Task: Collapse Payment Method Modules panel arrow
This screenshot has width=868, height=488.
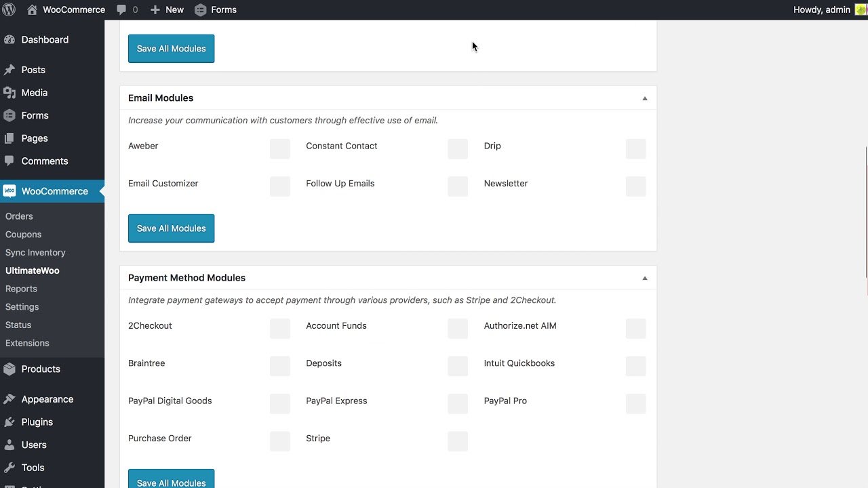Action: click(x=645, y=278)
